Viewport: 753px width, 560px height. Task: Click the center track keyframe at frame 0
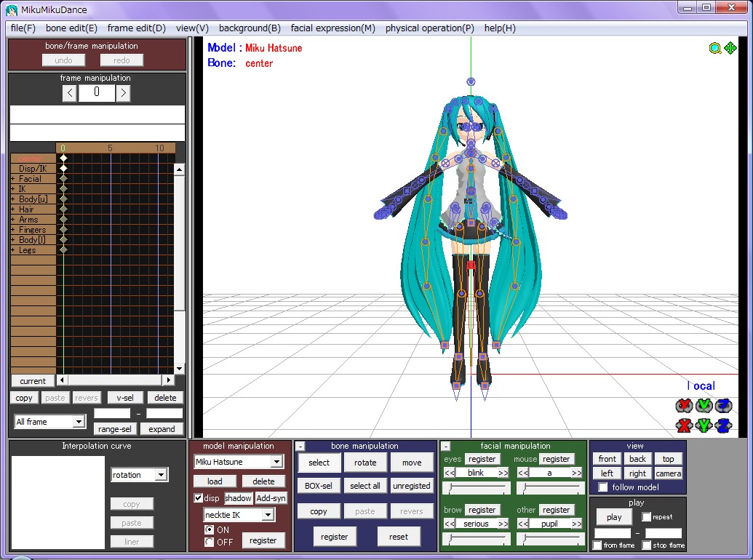point(63,158)
